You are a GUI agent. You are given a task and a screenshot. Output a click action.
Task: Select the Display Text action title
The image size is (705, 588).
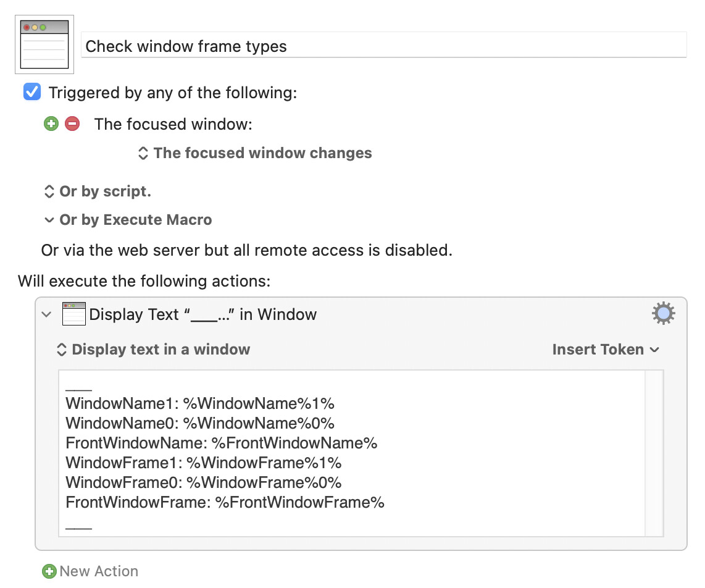coord(202,314)
